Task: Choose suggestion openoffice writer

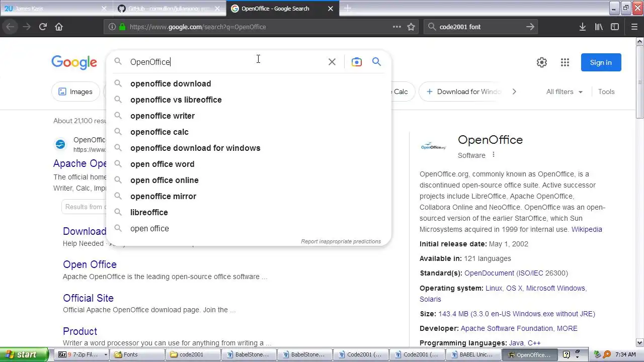Action: click(249, 116)
